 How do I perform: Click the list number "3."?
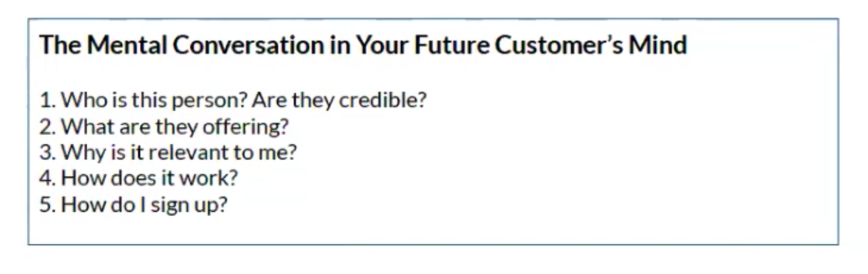pyautogui.click(x=47, y=152)
